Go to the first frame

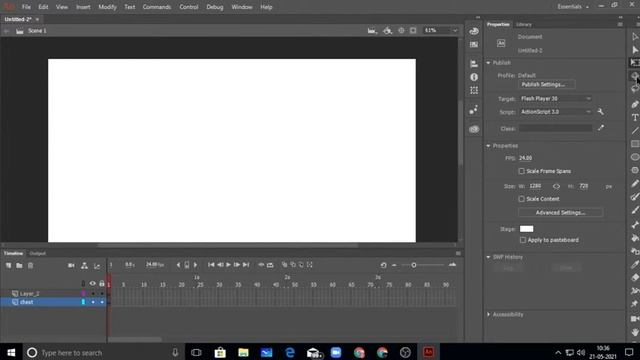coord(211,264)
